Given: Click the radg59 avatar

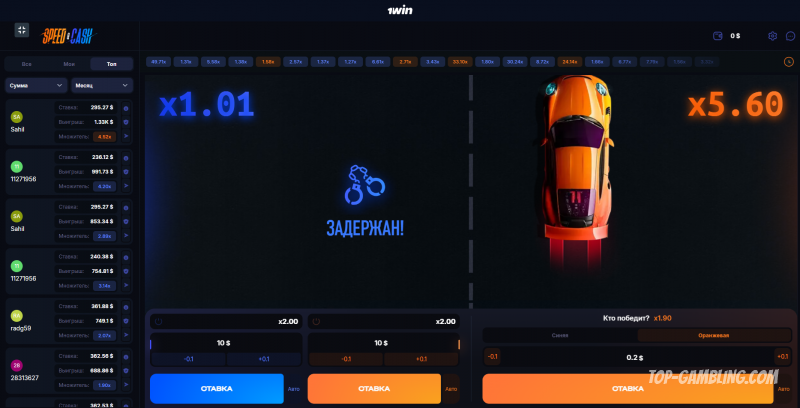Looking at the screenshot, I should (17, 316).
